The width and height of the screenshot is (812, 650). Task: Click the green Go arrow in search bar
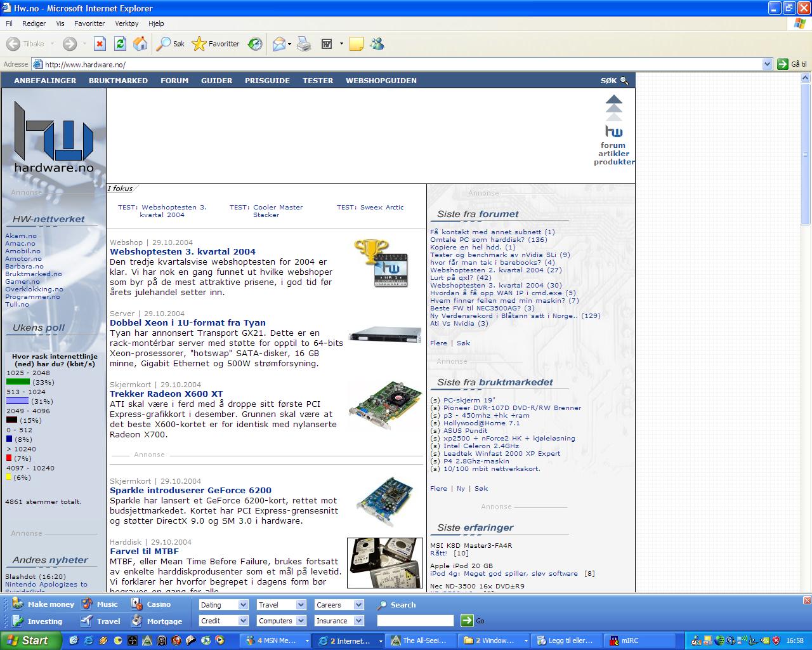[467, 620]
